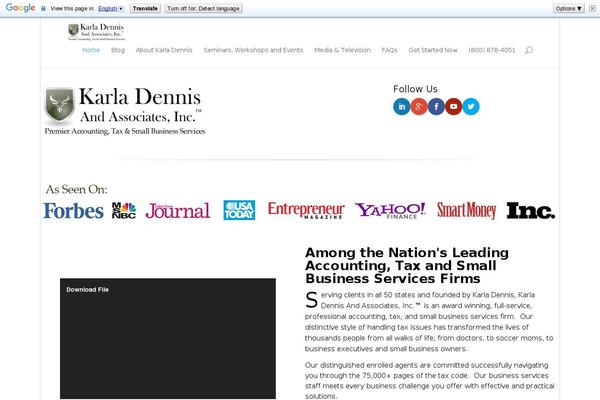Click the As Seen On: heading
The image size is (600, 400).
click(x=77, y=189)
